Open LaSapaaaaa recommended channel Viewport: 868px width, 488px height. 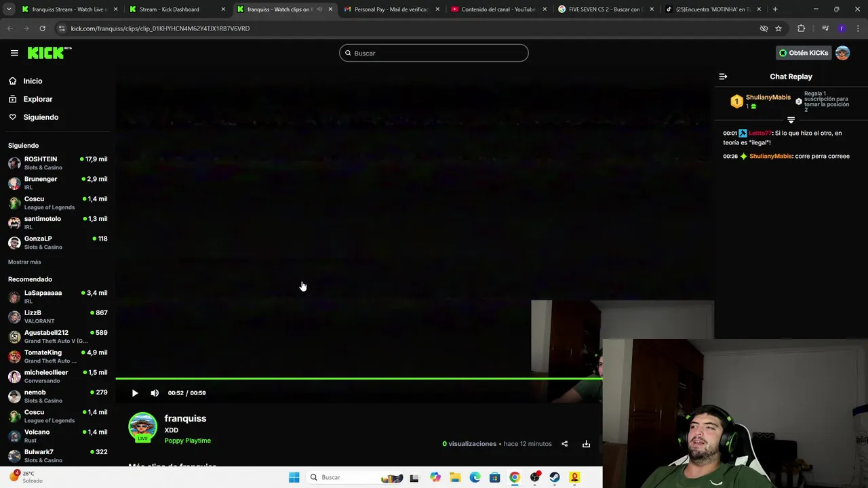point(58,296)
